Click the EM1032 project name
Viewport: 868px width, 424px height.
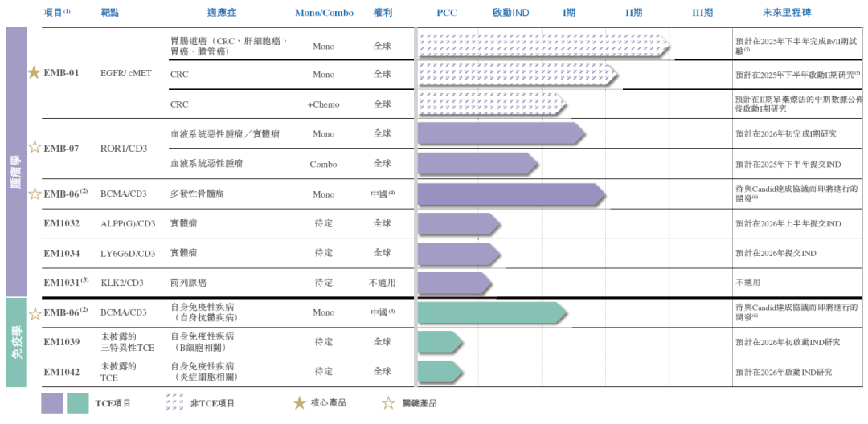[61, 224]
